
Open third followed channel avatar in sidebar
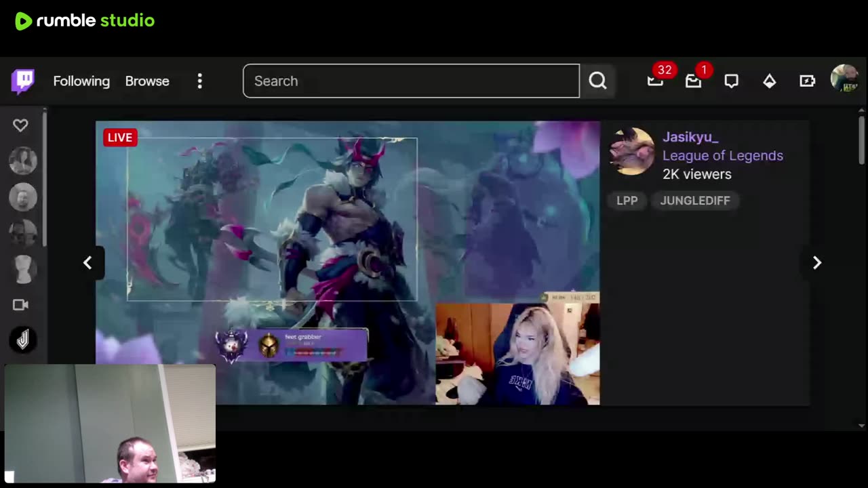[x=23, y=232]
